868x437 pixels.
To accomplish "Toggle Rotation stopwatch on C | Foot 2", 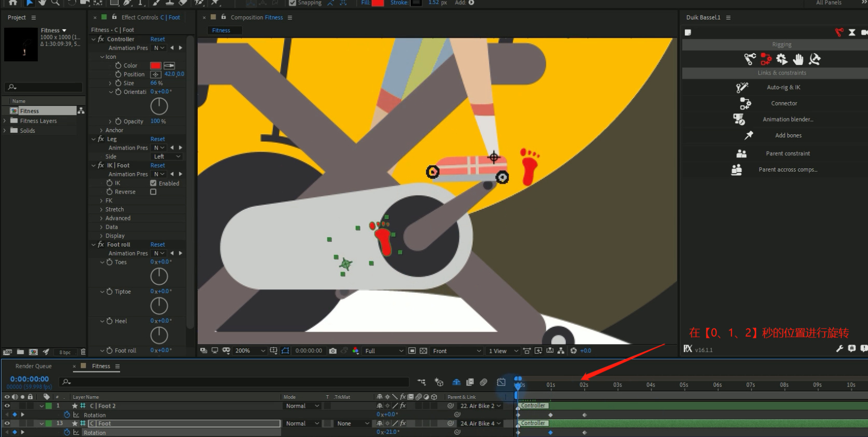I will click(x=67, y=415).
